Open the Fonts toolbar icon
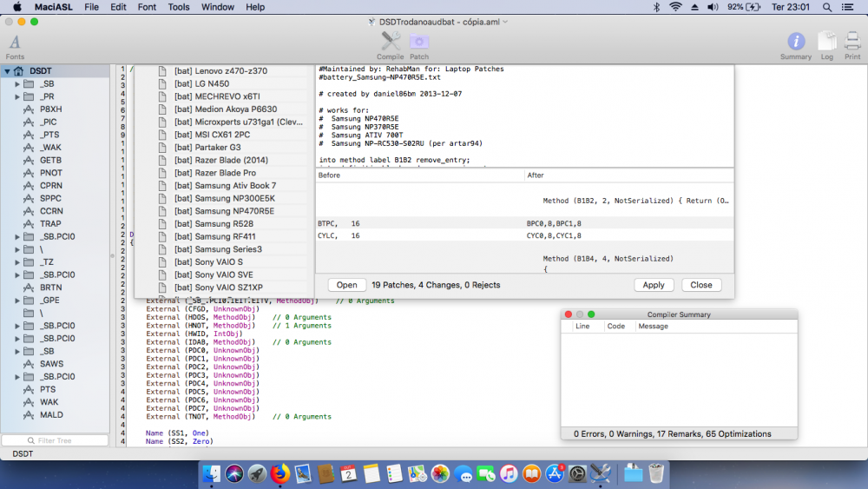The image size is (868, 489). (x=15, y=42)
